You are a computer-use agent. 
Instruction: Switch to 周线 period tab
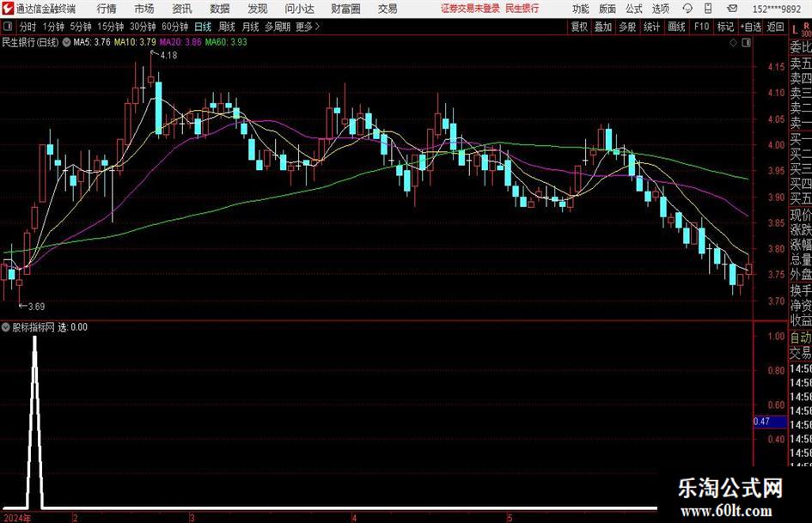click(226, 27)
